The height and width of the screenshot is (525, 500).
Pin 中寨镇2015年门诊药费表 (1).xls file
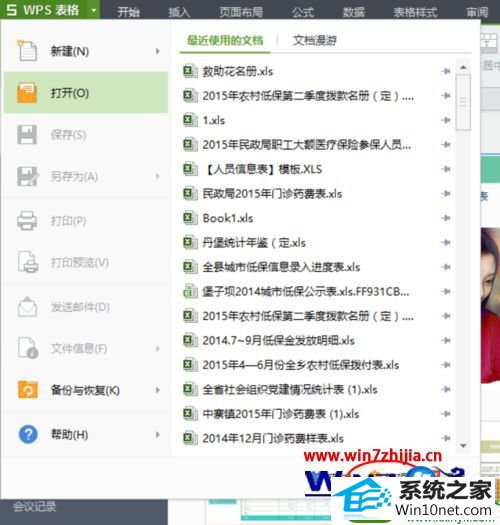pyautogui.click(x=446, y=414)
